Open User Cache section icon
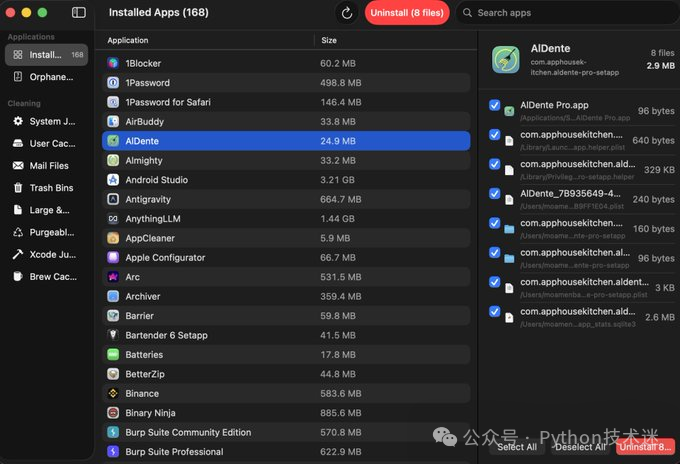 click(x=18, y=143)
